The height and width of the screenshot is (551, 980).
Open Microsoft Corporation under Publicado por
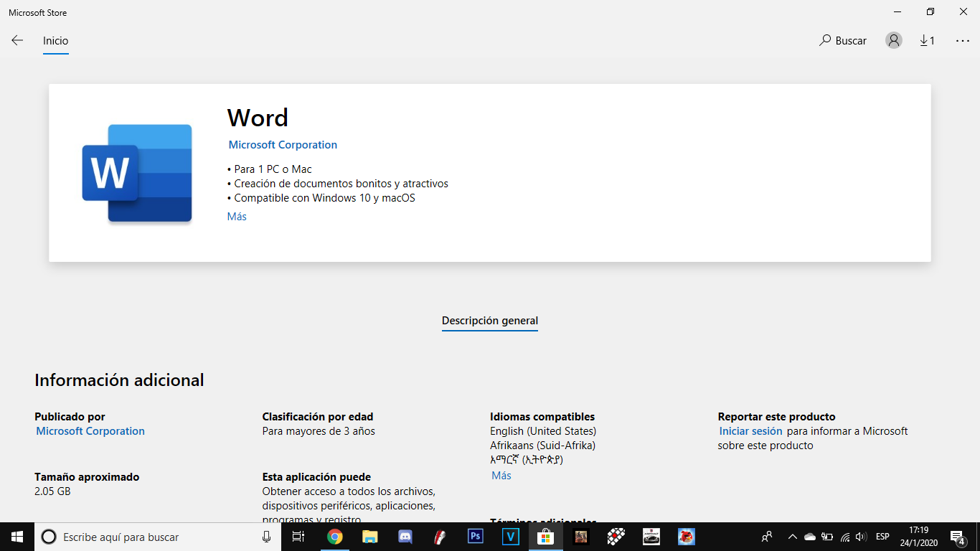pos(90,431)
